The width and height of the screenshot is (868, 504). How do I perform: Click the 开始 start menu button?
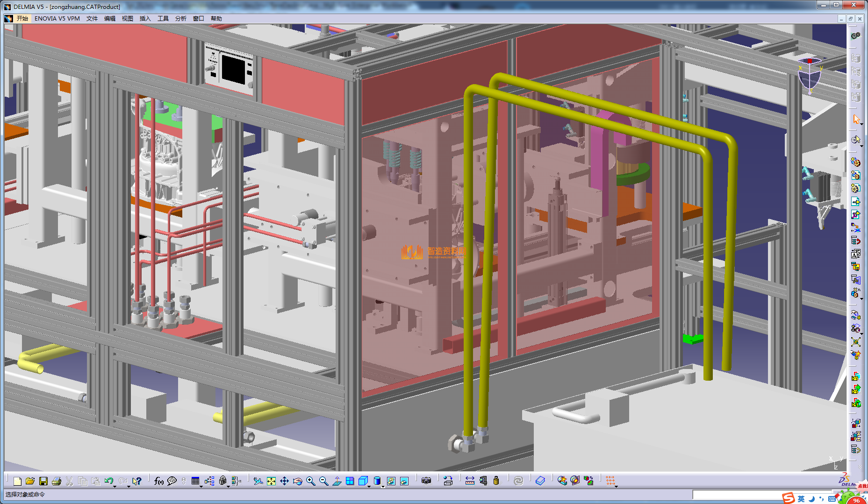[22, 19]
